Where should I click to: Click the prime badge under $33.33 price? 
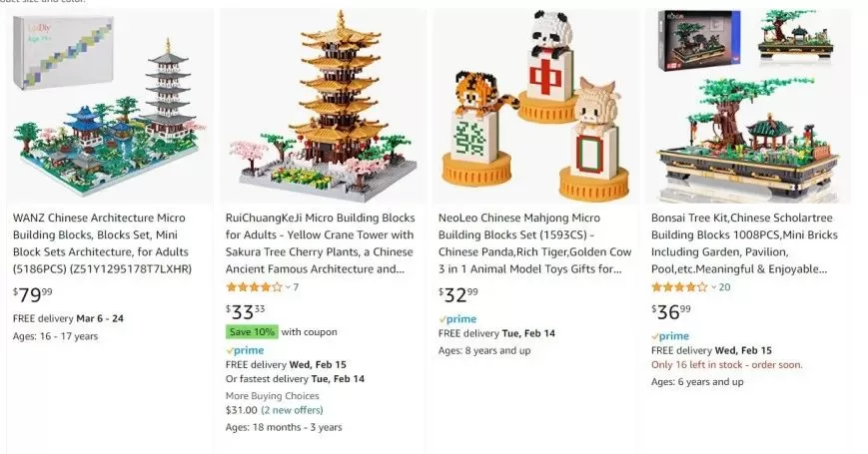click(x=245, y=350)
